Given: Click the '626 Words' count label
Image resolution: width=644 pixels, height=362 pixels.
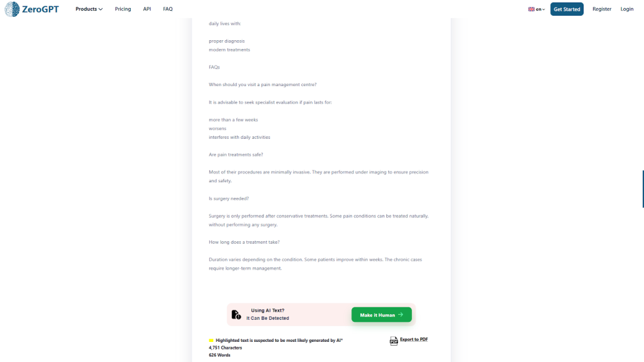Looking at the screenshot, I should (x=219, y=355).
